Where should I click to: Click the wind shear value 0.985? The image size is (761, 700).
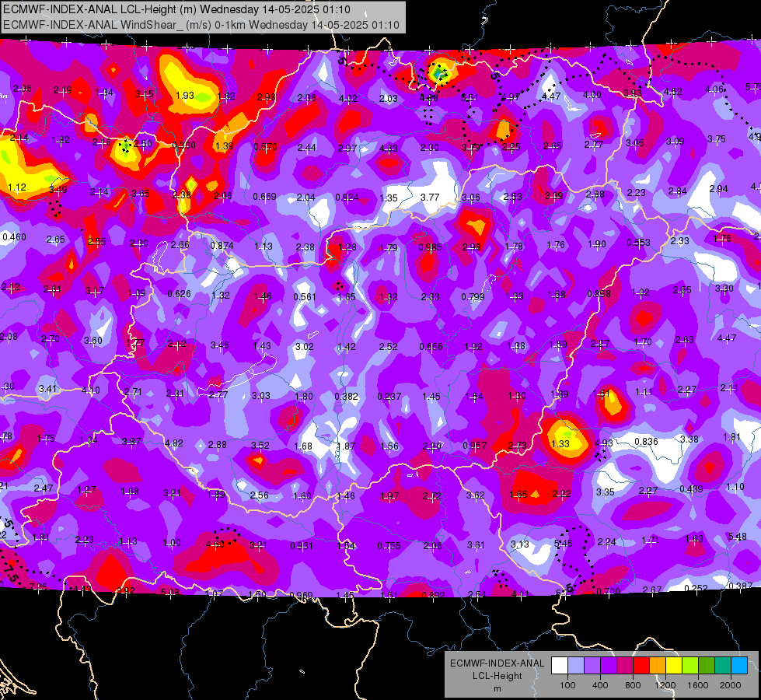click(x=430, y=247)
